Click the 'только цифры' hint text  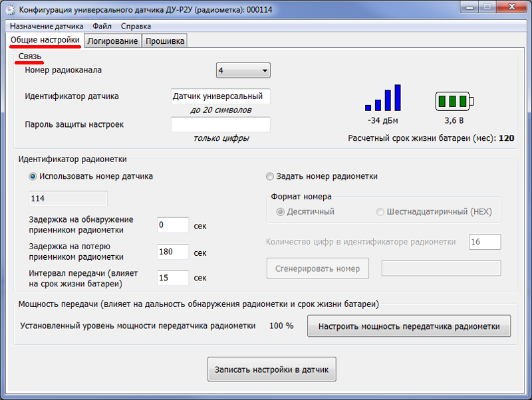point(221,138)
